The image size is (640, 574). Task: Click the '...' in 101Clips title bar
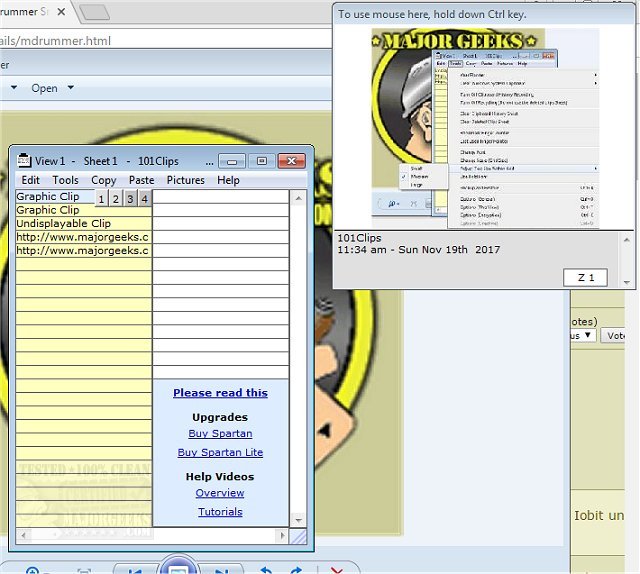coord(209,162)
